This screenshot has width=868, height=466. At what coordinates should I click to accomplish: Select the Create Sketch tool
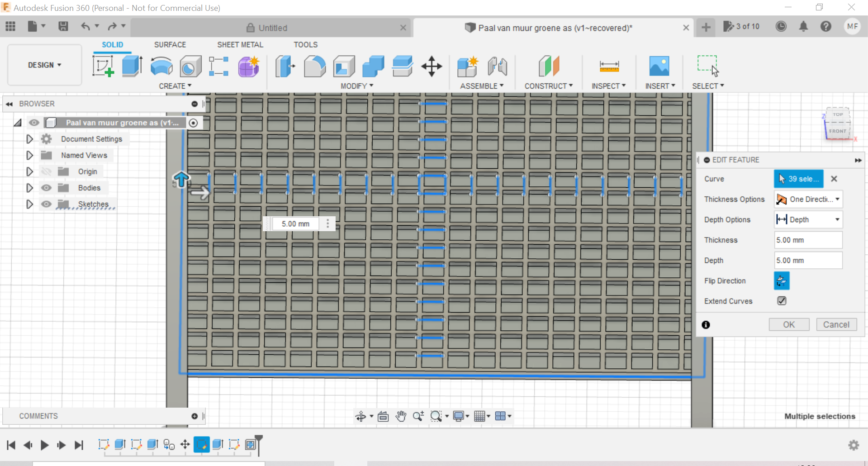tap(103, 66)
